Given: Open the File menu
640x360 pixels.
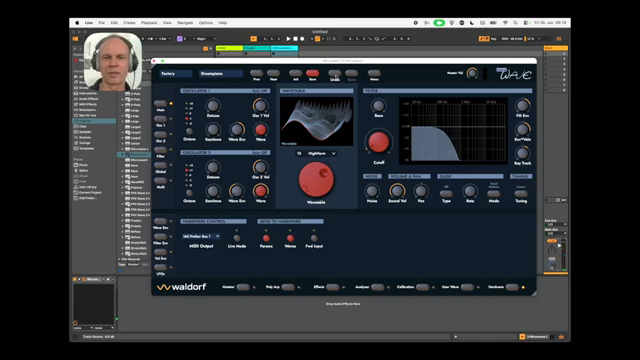Looking at the screenshot, I should 102,23.
